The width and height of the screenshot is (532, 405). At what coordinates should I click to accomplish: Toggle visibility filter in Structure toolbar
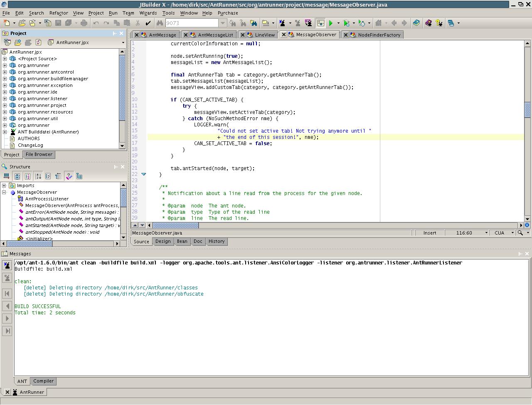coord(17,176)
